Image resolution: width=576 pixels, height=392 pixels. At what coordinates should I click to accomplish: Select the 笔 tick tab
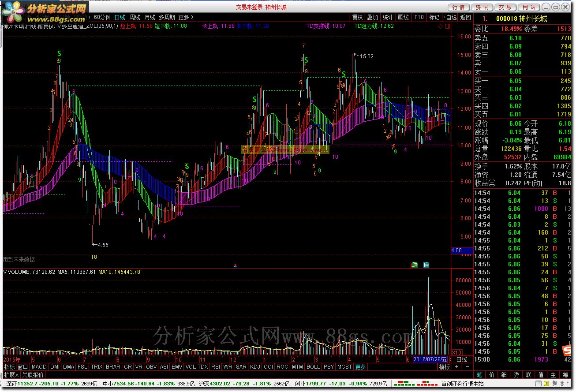[479, 375]
